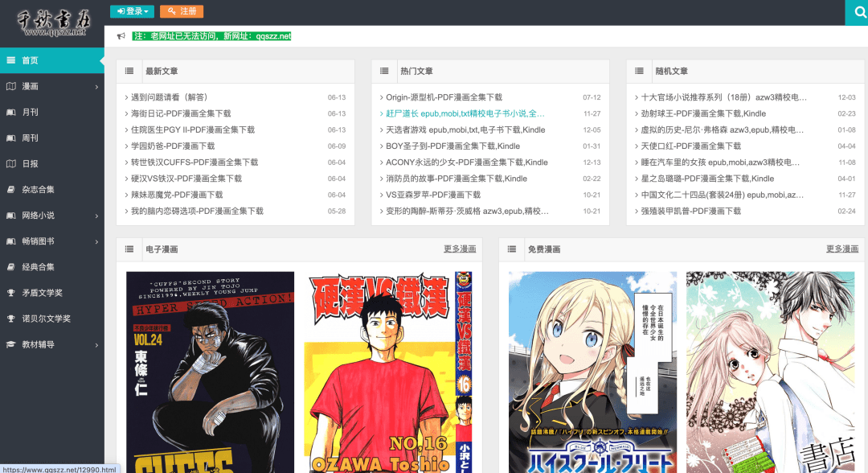Open article 遇到问题请看（解答）
This screenshot has width=868, height=473.
tap(170, 97)
